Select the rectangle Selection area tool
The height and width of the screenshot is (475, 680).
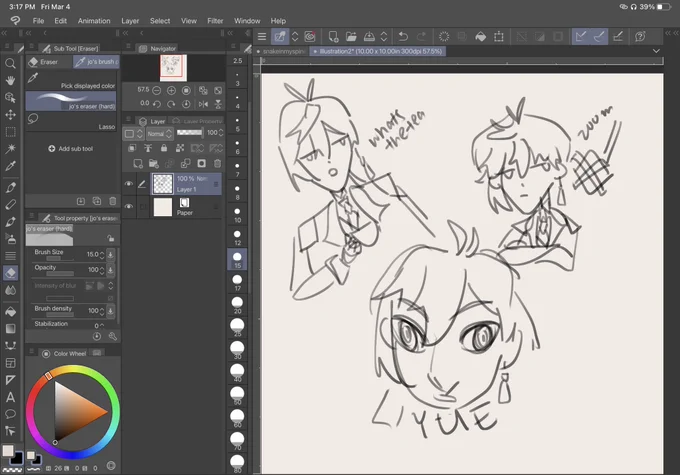click(10, 132)
